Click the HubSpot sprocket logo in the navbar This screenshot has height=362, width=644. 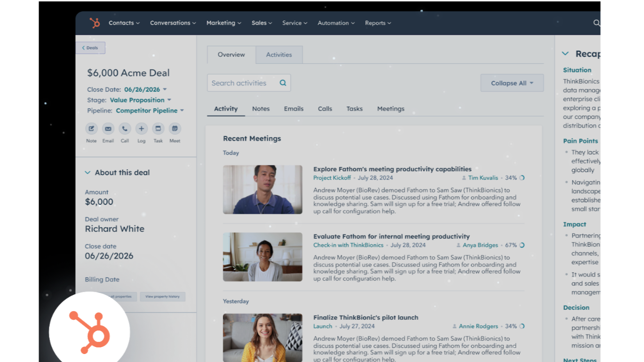pos(94,23)
